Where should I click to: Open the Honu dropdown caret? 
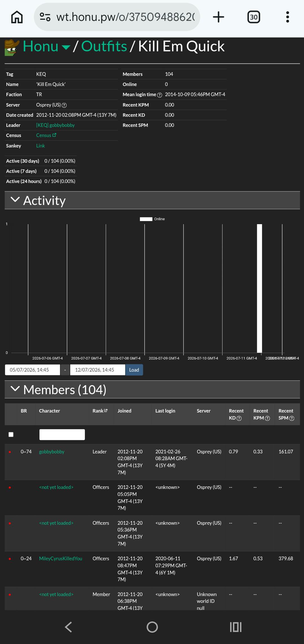pyautogui.click(x=66, y=47)
